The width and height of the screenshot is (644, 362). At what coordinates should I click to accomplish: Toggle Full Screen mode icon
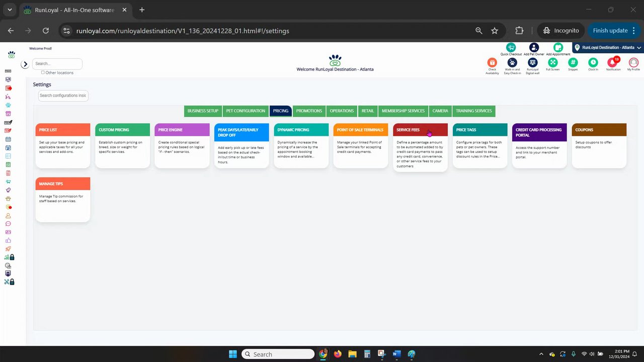(552, 62)
